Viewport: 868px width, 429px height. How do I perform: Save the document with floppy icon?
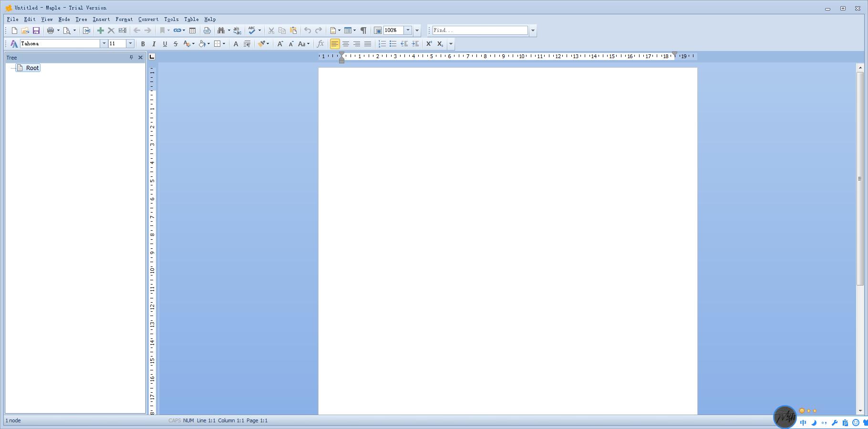[x=36, y=31]
